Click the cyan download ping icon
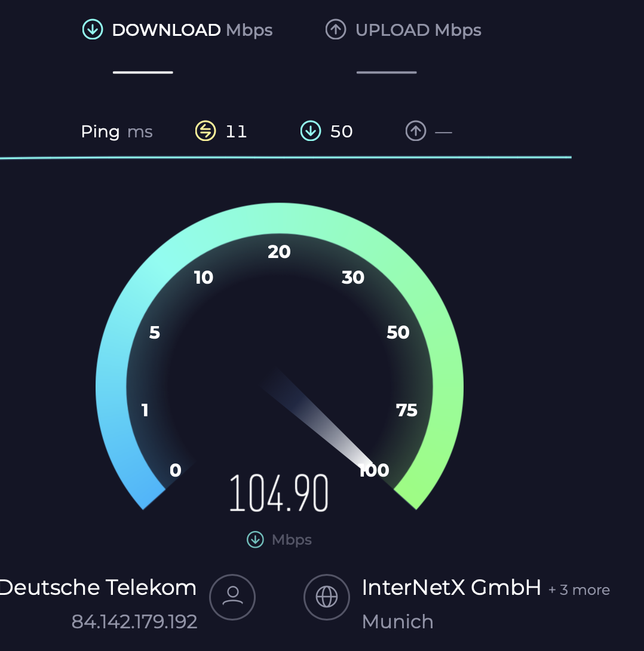The width and height of the screenshot is (644, 651). (x=311, y=131)
